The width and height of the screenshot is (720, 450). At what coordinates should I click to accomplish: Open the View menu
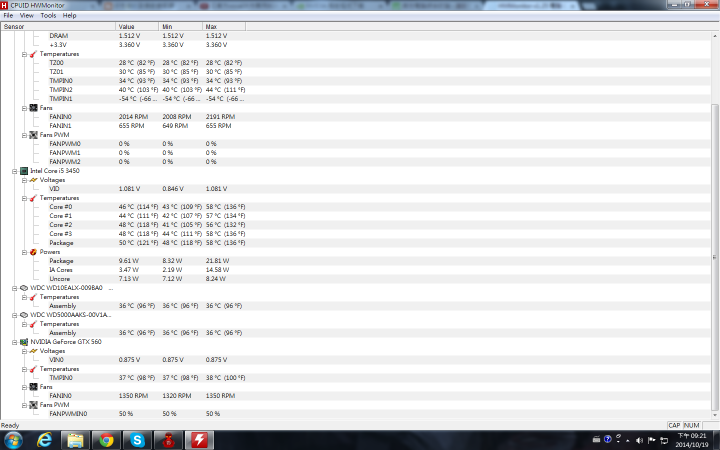(x=27, y=15)
